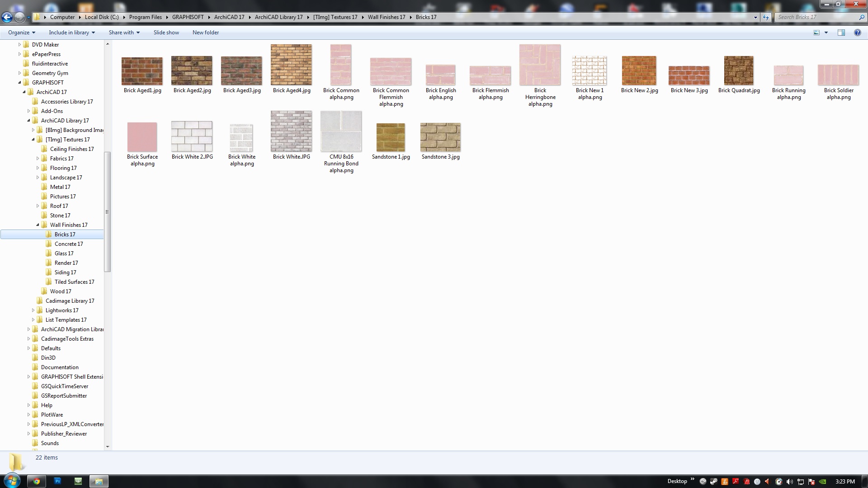Open the Organize dropdown menu
This screenshot has width=868, height=488.
coord(21,33)
